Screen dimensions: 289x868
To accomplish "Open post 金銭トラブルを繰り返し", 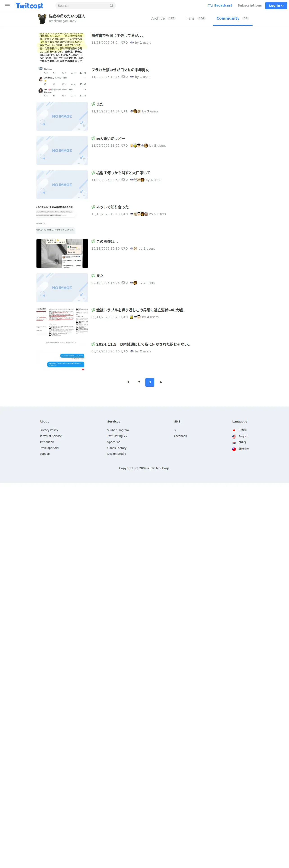I will 141,310.
